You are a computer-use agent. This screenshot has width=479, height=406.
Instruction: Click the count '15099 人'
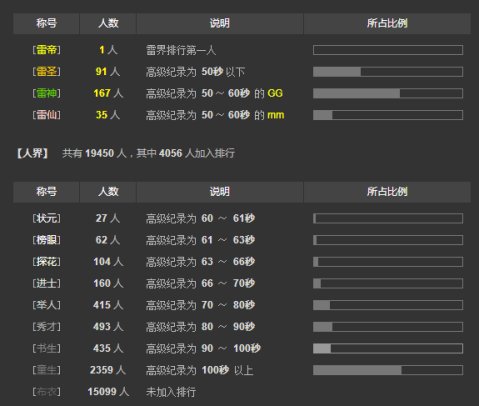tap(108, 392)
